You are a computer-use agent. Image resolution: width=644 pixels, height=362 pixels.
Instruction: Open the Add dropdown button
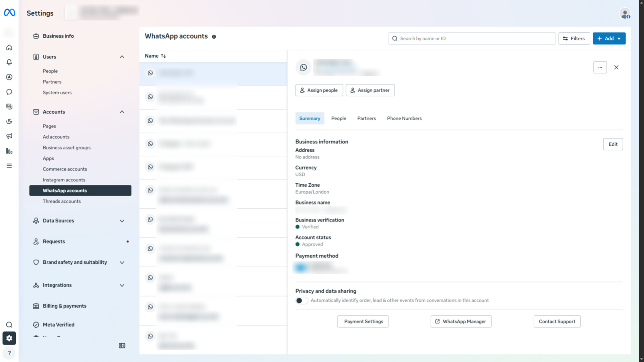[609, 39]
